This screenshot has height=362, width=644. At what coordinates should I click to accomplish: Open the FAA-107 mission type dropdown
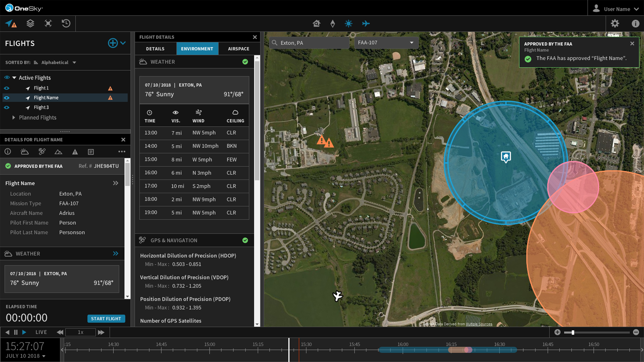(x=386, y=42)
